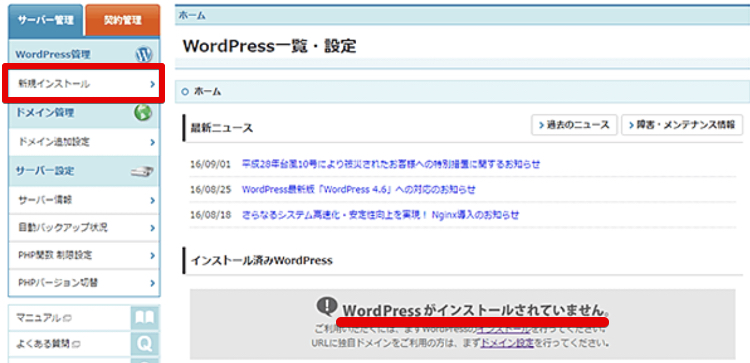
Task: Click the chevron beside PHPバージョン切替
Action: [x=152, y=283]
